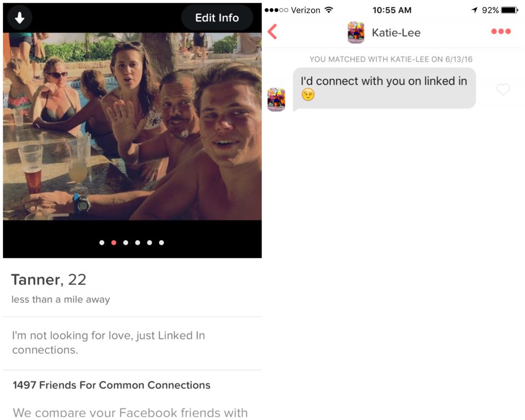
Task: Tap the battery icon in status bar
Action: click(x=510, y=10)
